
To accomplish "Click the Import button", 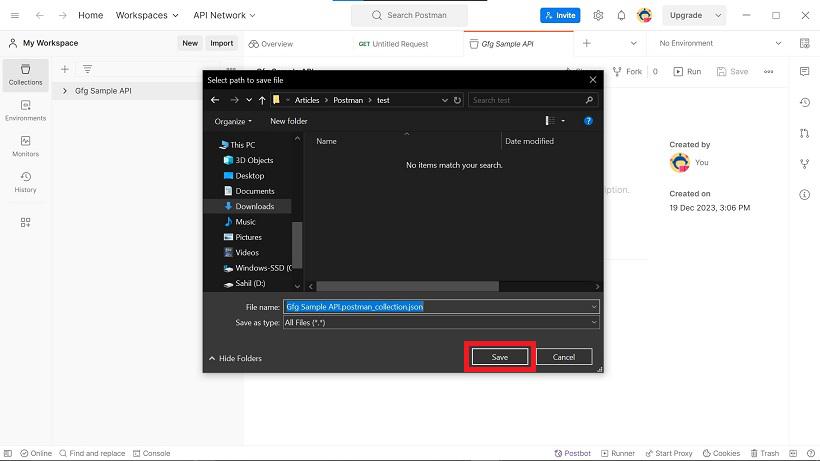I will tap(222, 43).
